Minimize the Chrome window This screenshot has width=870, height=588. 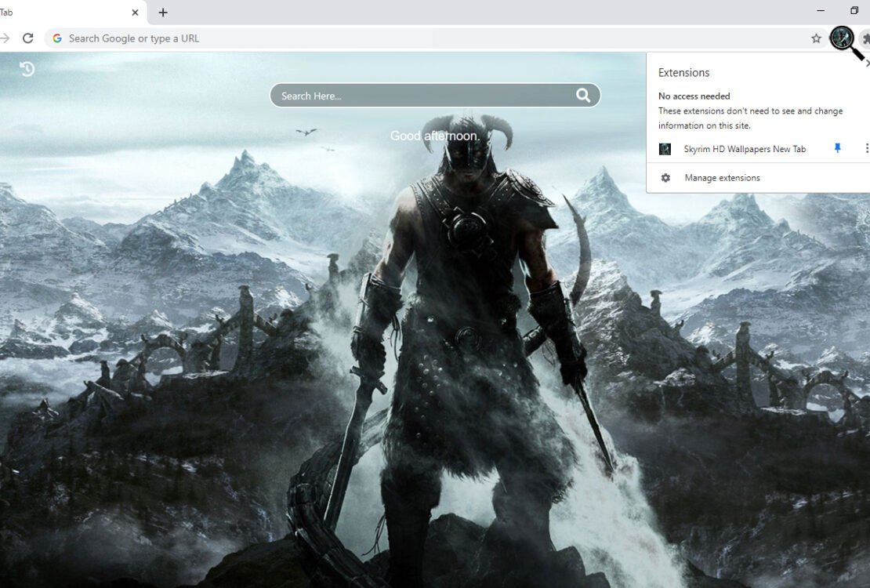pyautogui.click(x=821, y=10)
